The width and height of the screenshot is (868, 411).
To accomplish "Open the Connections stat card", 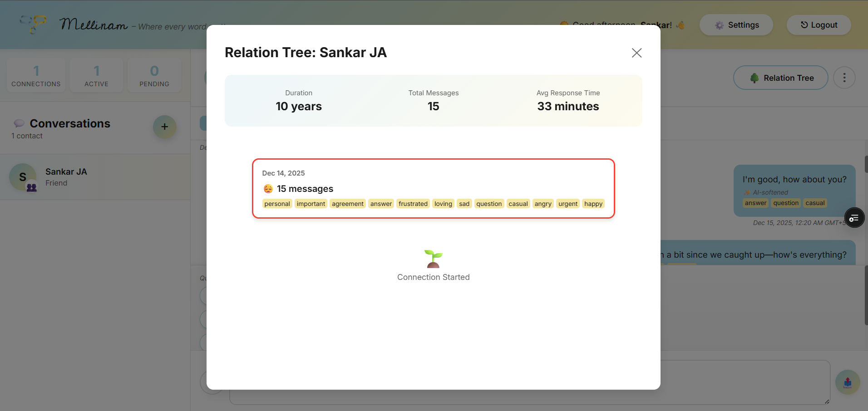I will [36, 75].
